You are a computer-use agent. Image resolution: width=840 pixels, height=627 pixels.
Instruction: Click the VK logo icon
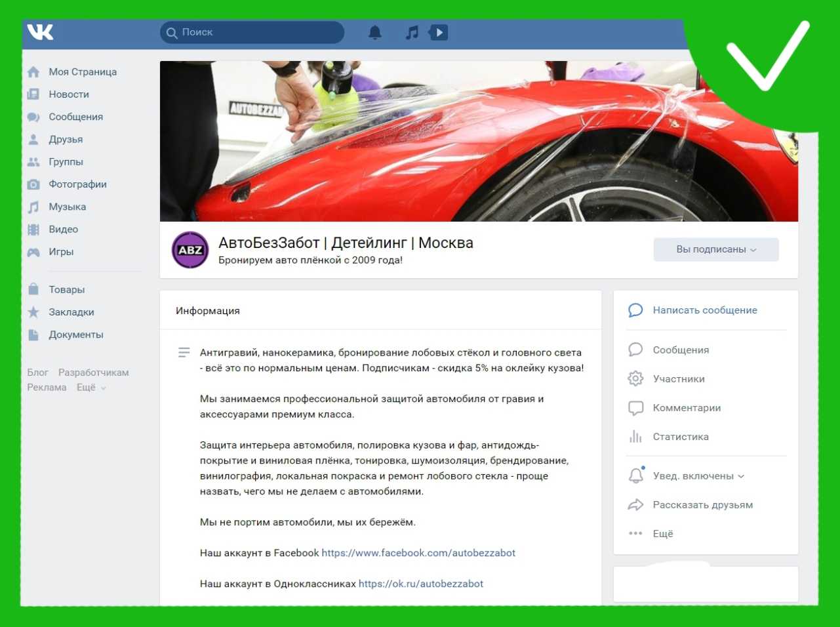pos(40,31)
